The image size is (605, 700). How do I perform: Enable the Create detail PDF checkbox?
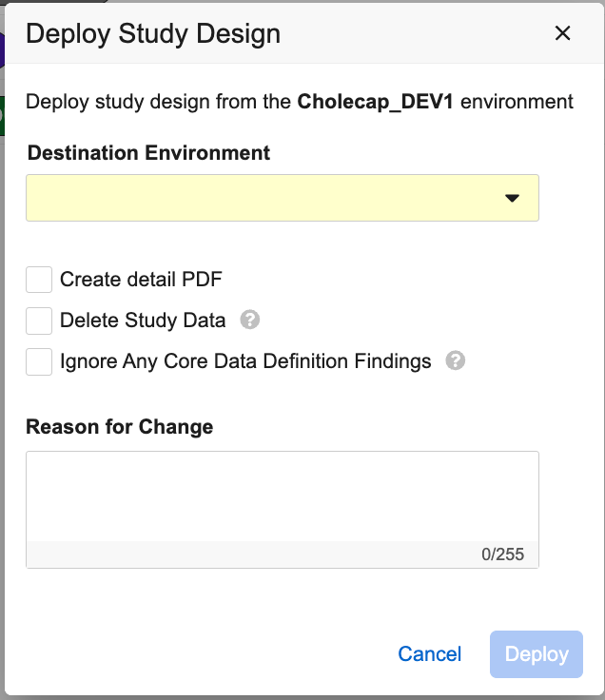click(x=39, y=280)
